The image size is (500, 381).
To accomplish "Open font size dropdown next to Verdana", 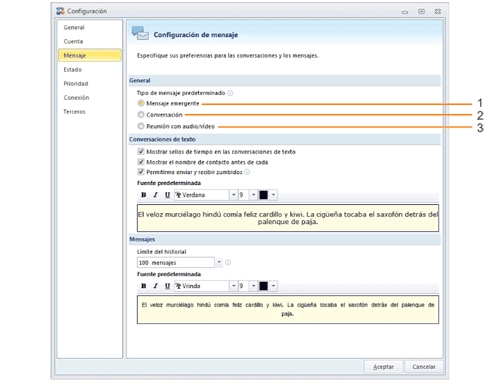I will tap(253, 195).
